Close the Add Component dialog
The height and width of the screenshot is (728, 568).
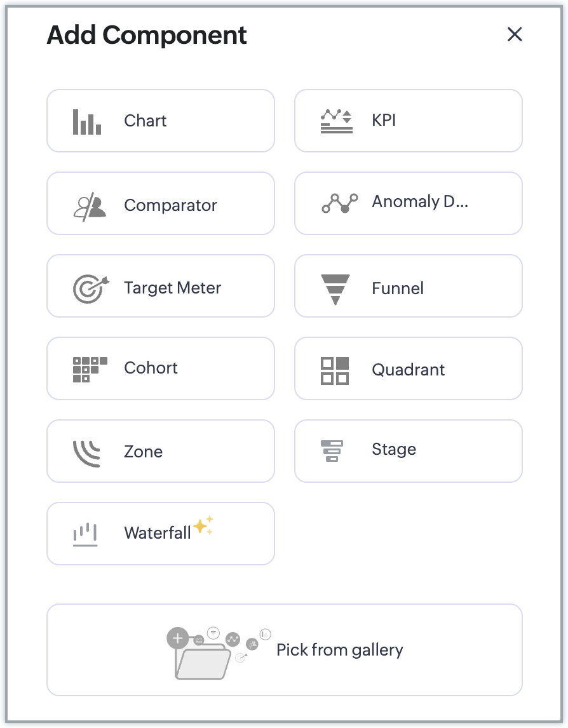[515, 34]
